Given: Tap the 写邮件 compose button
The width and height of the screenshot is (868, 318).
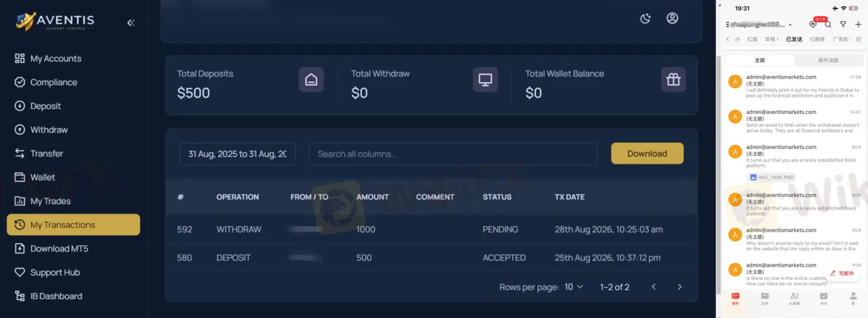Looking at the screenshot, I should pos(842,273).
